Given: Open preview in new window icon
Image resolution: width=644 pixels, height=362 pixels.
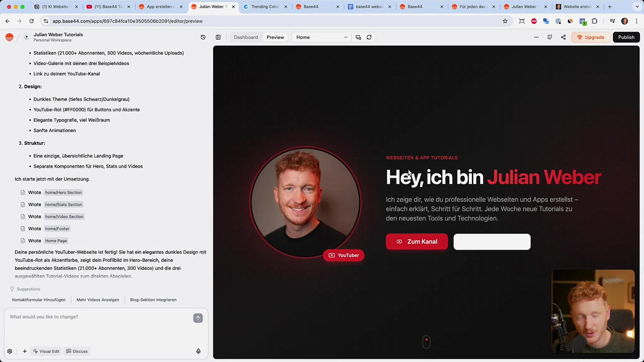Looking at the screenshot, I should 358,37.
